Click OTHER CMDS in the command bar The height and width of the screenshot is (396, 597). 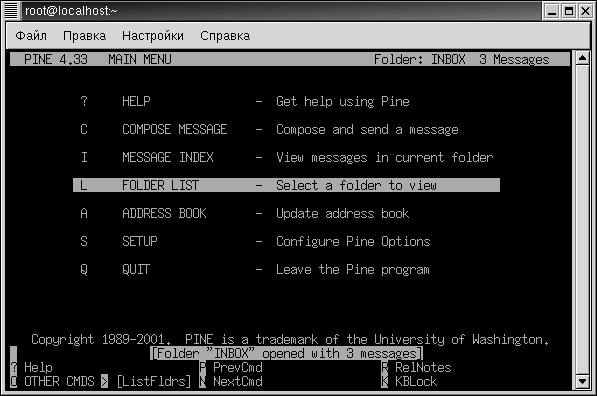[59, 382]
